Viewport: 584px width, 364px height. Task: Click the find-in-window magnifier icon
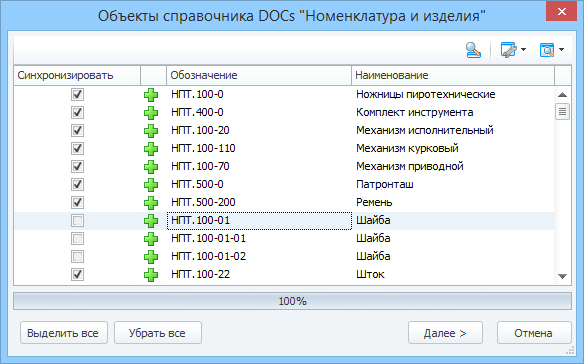coord(547,50)
